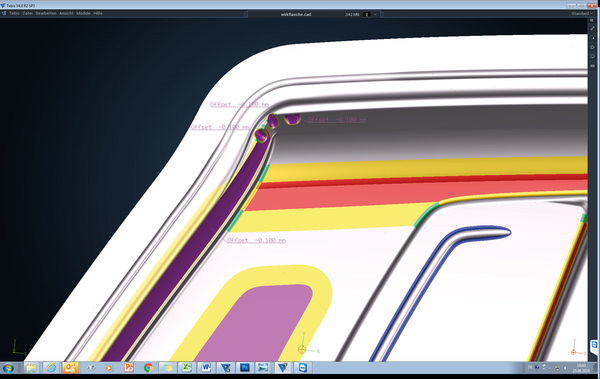600x379 pixels.
Task: Click the small triangle icon in right sidebar
Action: coord(593,38)
